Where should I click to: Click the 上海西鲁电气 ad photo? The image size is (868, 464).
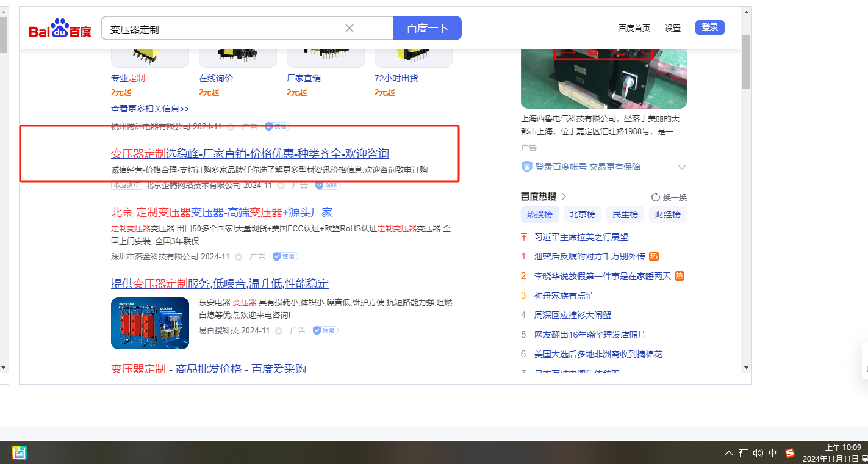(604, 79)
